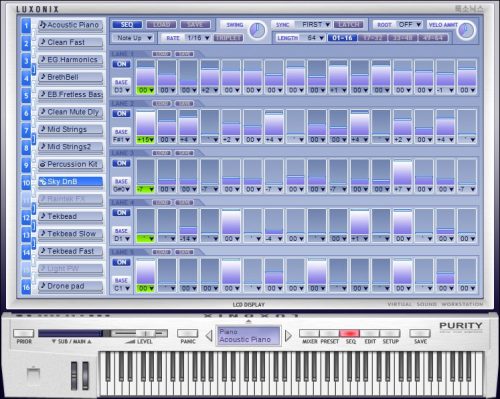
Task: Click the sequencer SAVE button
Action: (195, 25)
